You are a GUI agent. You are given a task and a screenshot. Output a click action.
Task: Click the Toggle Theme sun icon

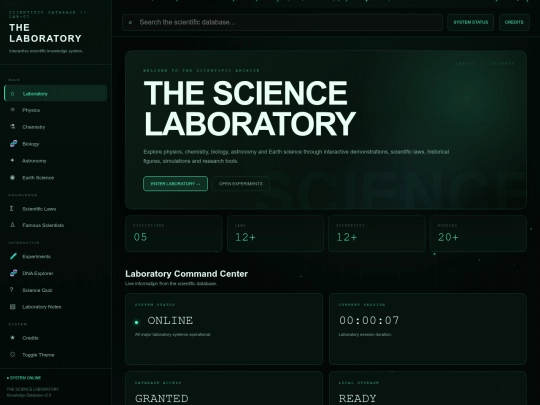pos(12,354)
